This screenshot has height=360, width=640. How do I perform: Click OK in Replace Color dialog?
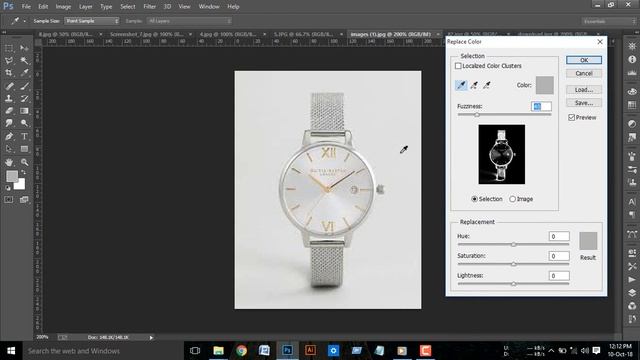[x=584, y=60]
